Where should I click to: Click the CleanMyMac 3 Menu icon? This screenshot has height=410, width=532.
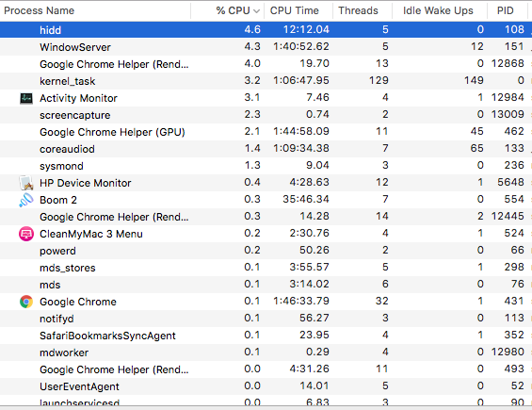(26, 234)
